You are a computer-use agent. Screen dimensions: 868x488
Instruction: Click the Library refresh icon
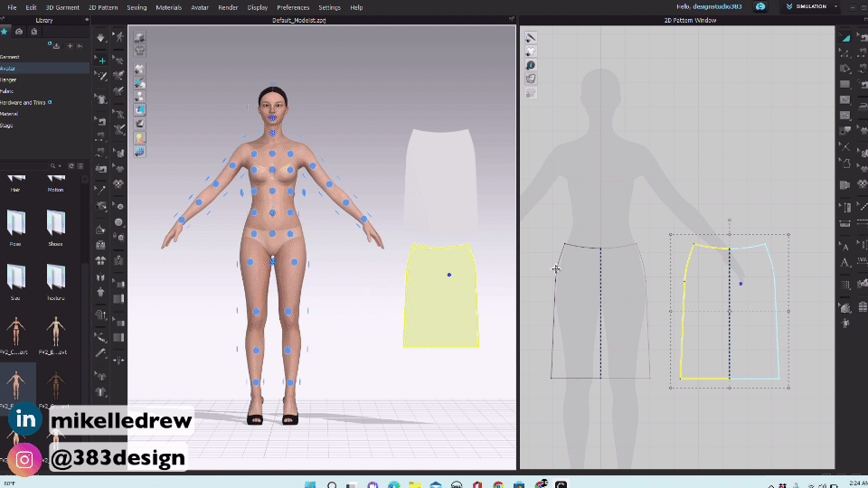pos(71,166)
